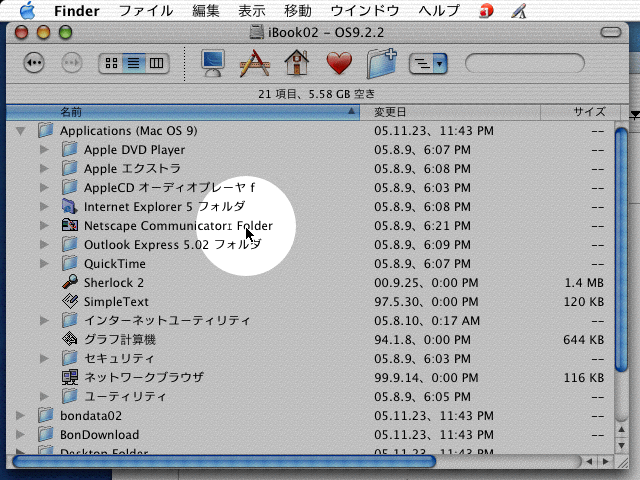Screen dimensions: 640x480
Task: Open the ウインドウ menu
Action: (x=365, y=11)
